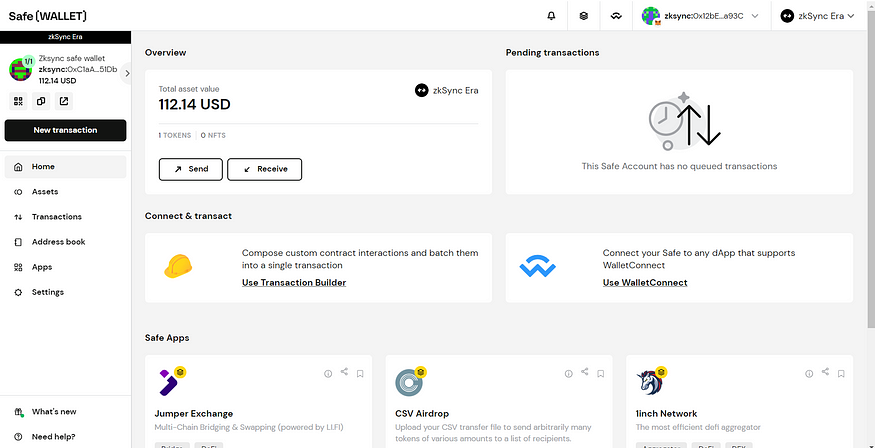The width and height of the screenshot is (875, 448).
Task: Click the Safe {WALLET} logo
Action: pyautogui.click(x=47, y=16)
